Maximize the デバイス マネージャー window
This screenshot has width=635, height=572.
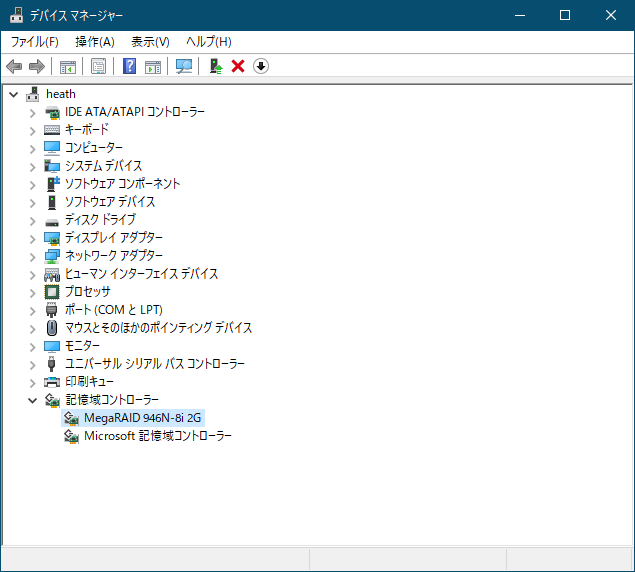565,15
